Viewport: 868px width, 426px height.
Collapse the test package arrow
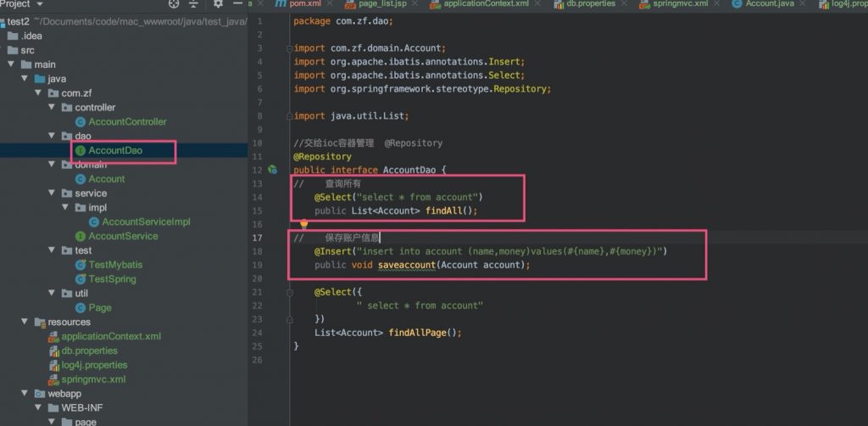52,250
